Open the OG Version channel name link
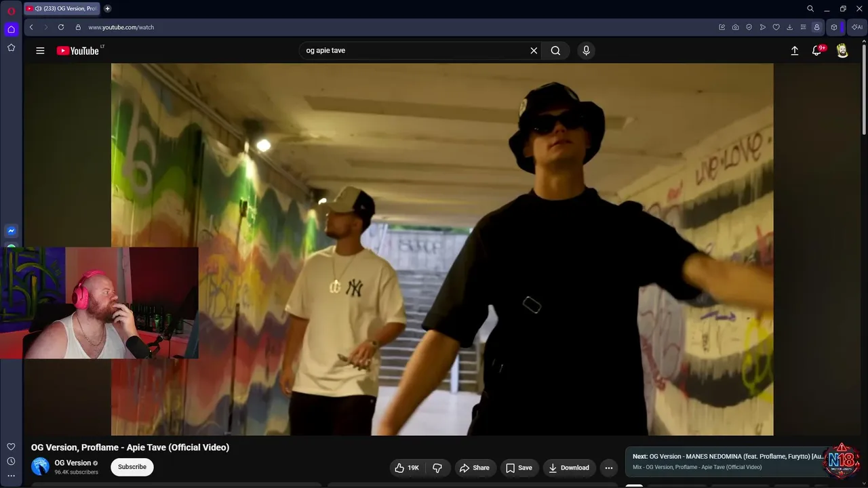 coord(73,463)
